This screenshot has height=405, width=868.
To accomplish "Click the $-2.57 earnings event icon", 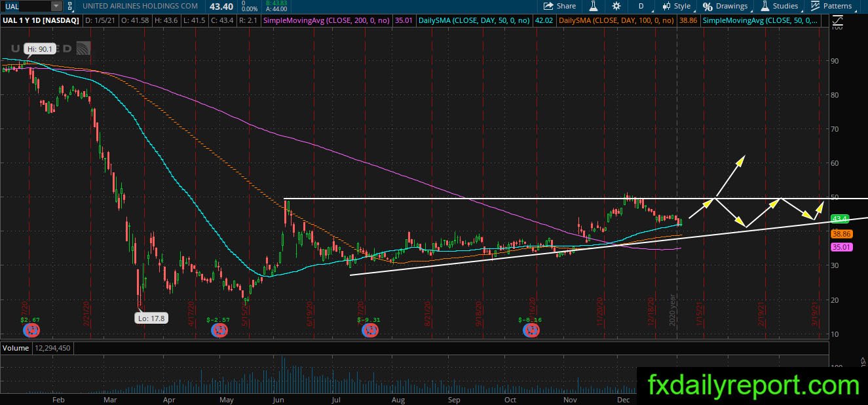I will [218, 332].
